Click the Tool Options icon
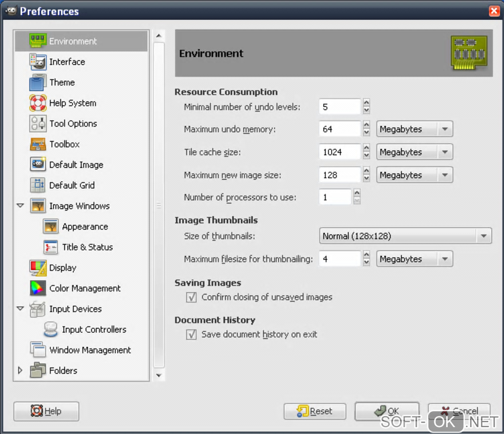The width and height of the screenshot is (504, 434). coord(38,123)
